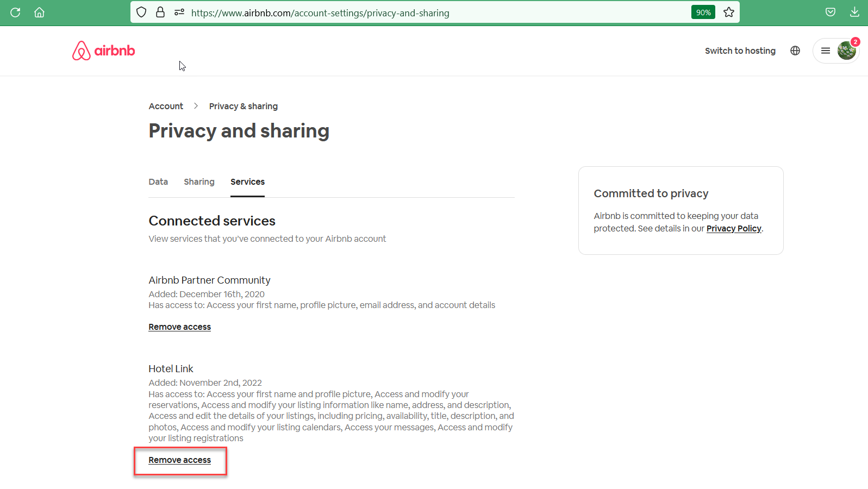Click the Airbnb Partner Community name
Viewport: 868px width, 489px height.
coord(209,280)
